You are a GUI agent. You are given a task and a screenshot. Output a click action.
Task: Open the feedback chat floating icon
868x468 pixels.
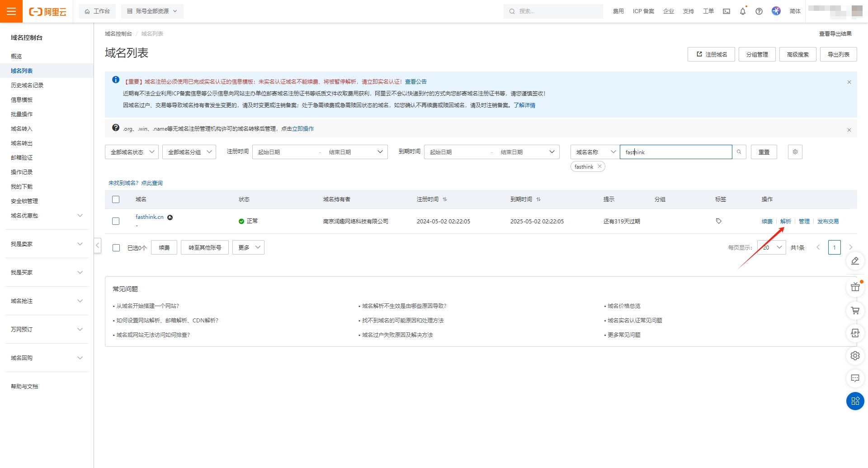(855, 378)
